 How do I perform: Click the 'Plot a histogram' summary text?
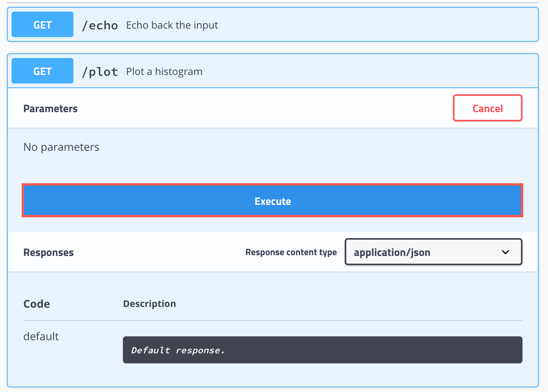(x=164, y=71)
